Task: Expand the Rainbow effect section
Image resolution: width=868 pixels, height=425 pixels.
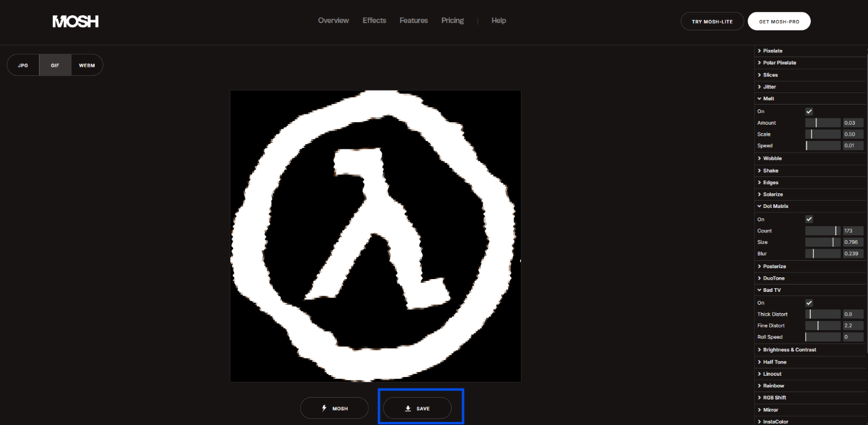Action: point(810,386)
